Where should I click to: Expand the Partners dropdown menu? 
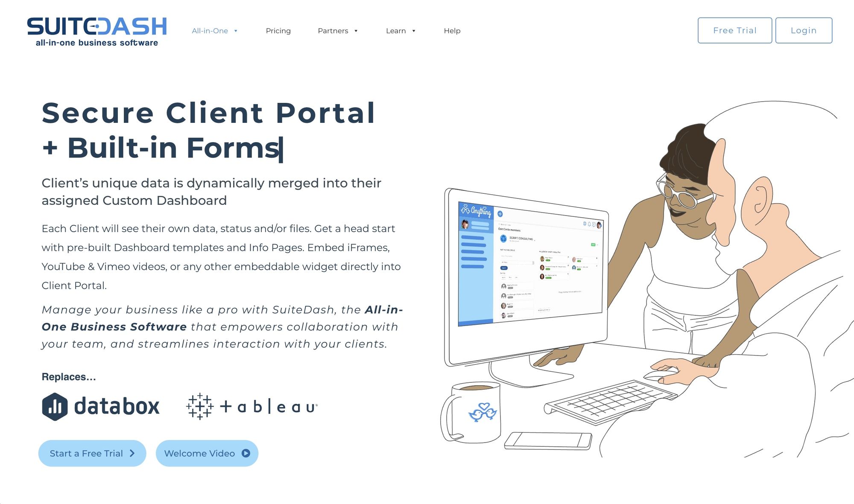click(x=338, y=30)
